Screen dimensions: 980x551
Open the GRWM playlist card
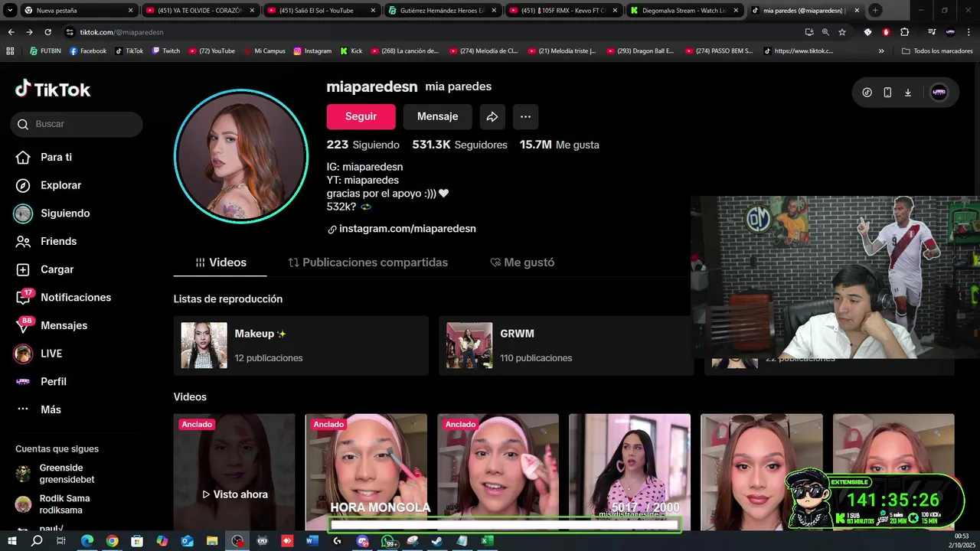pyautogui.click(x=567, y=345)
